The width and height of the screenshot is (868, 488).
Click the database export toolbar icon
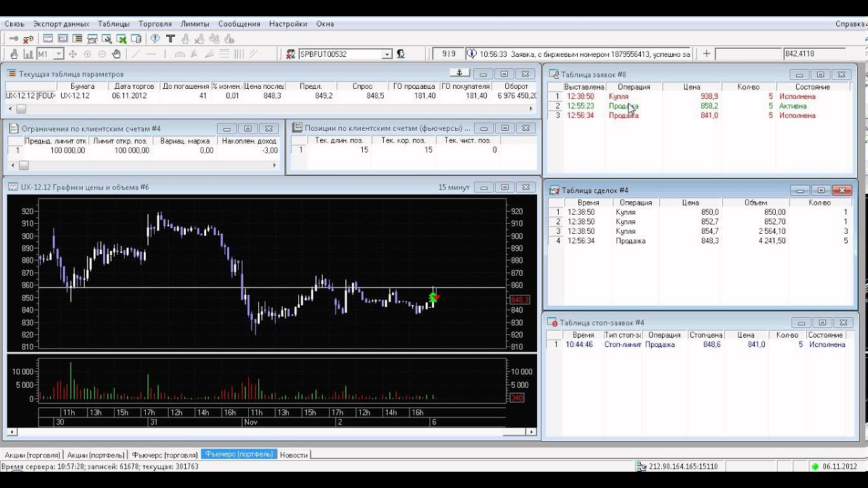[x=136, y=39]
